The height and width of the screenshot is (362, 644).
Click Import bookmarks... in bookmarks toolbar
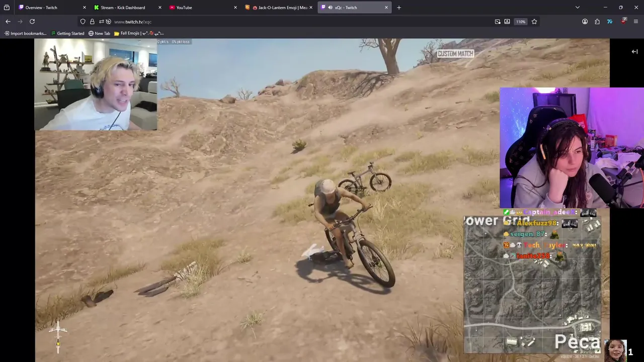click(x=26, y=33)
